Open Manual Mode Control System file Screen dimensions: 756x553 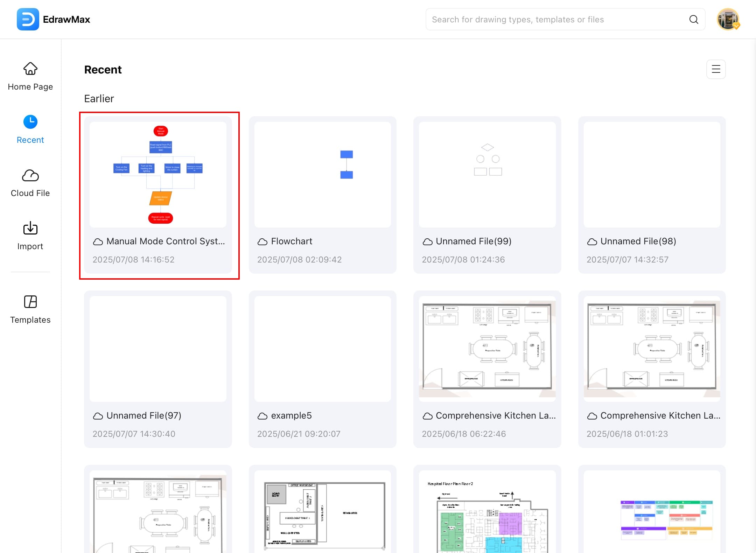(158, 174)
